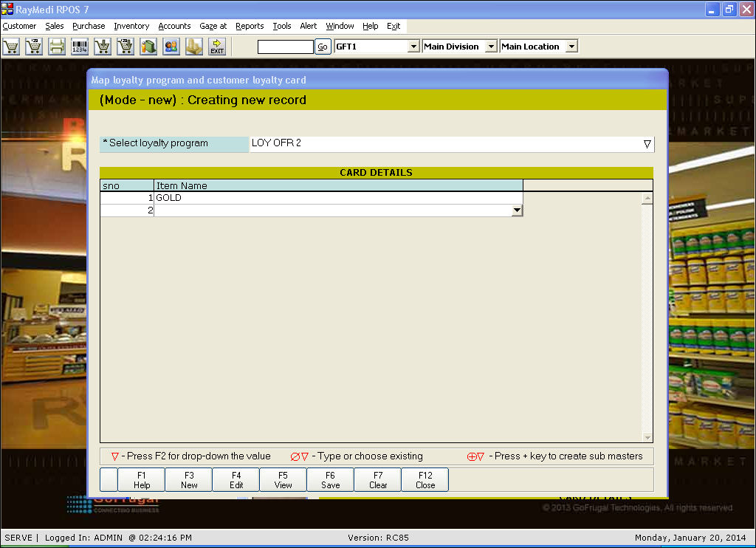
Task: Open the Customer menu
Action: click(19, 26)
